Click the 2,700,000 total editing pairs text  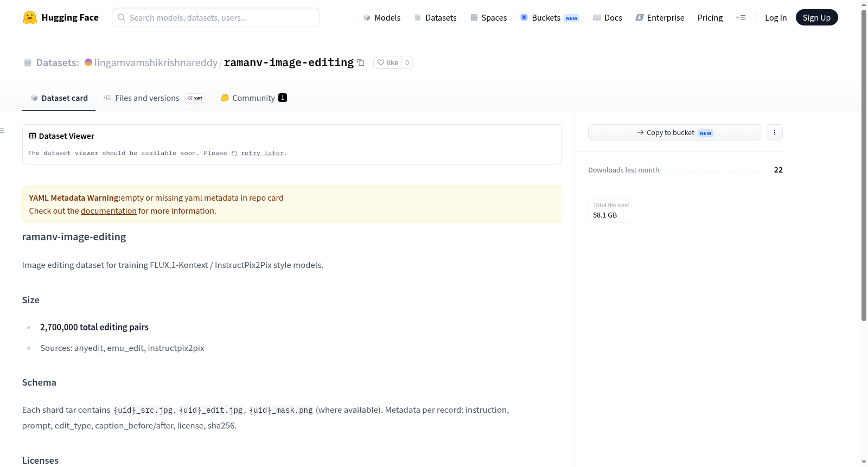click(94, 327)
